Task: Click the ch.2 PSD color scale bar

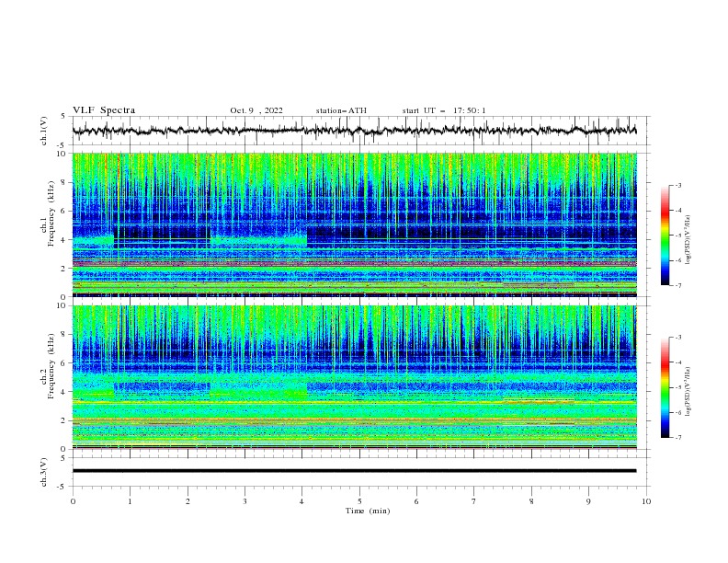Action: click(665, 387)
